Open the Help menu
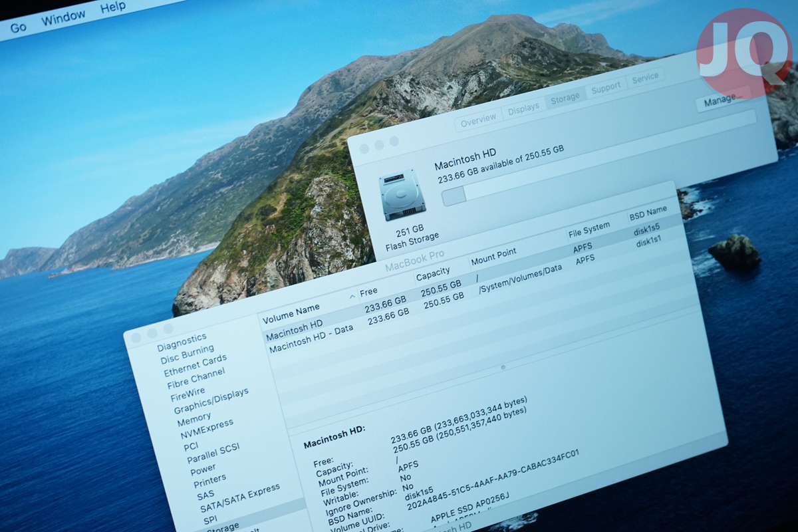Image resolution: width=798 pixels, height=532 pixels. pos(113,8)
